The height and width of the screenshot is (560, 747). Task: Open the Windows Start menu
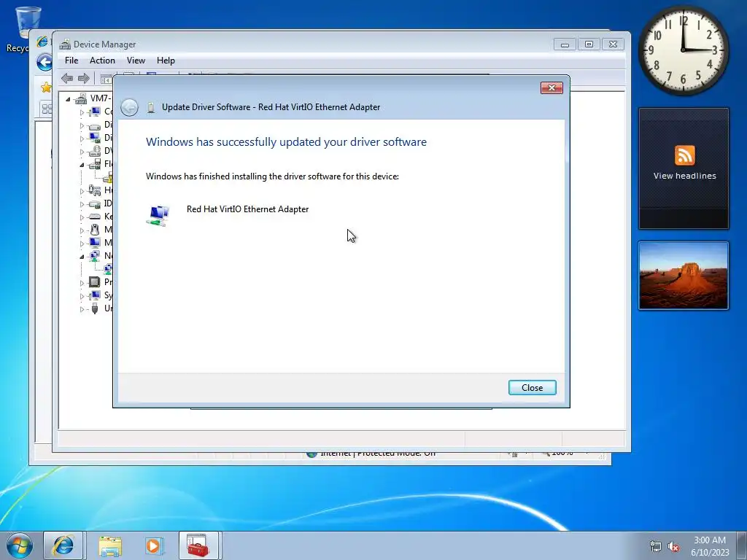(x=20, y=545)
